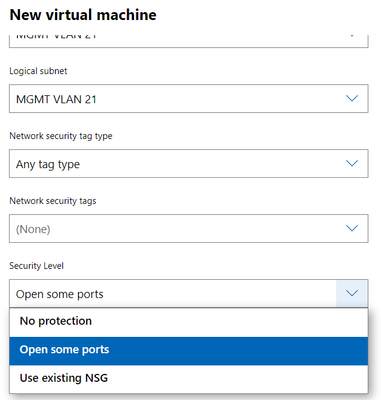Click the Security Level label
Screen dimensions: 381x400
[x=36, y=266]
